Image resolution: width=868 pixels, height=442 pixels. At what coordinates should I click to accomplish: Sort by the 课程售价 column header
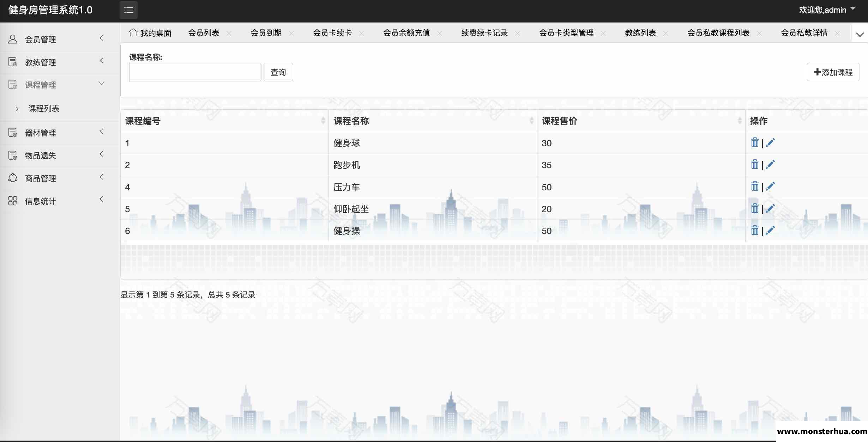[641, 121]
